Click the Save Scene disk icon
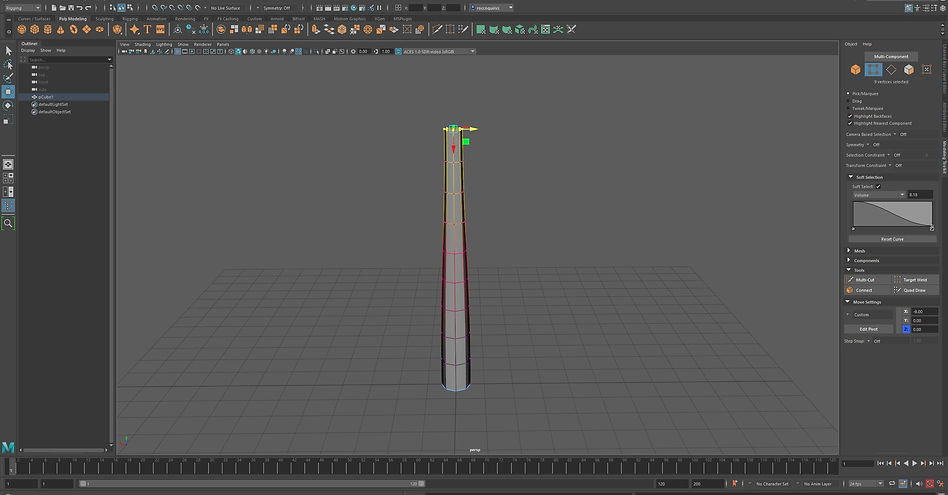The height and width of the screenshot is (495, 948). [x=71, y=8]
